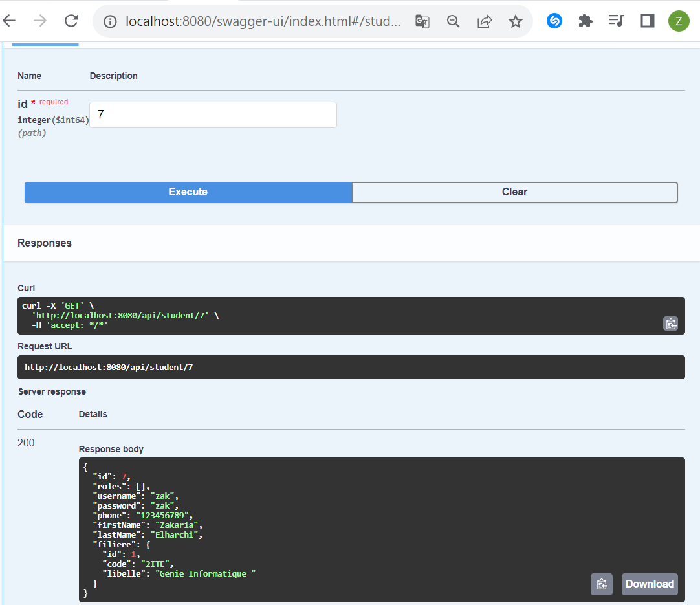700x605 pixels.
Task: Navigate back in the browser
Action: [x=10, y=20]
